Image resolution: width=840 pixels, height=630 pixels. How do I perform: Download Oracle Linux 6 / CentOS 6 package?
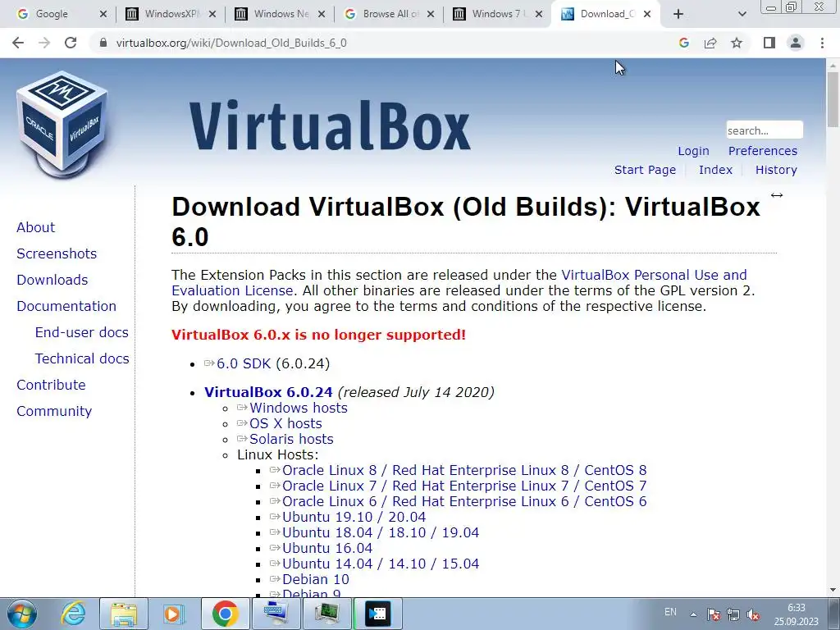tap(464, 501)
